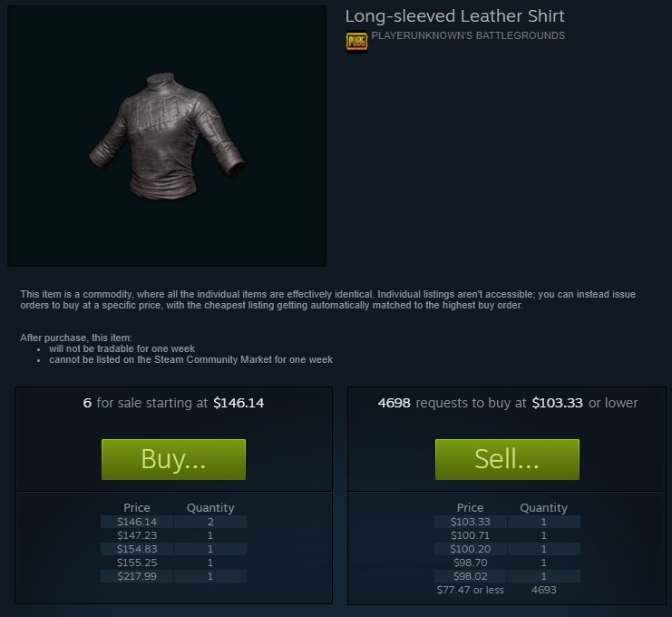Click the leather shirt item image
672x617 pixels.
coord(167,136)
